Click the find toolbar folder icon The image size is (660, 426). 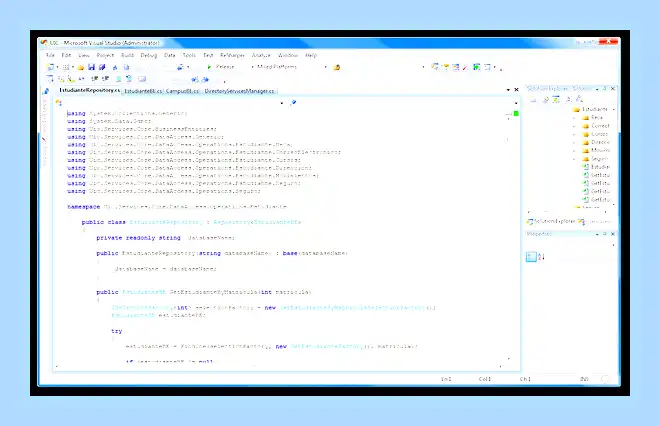pos(337,67)
